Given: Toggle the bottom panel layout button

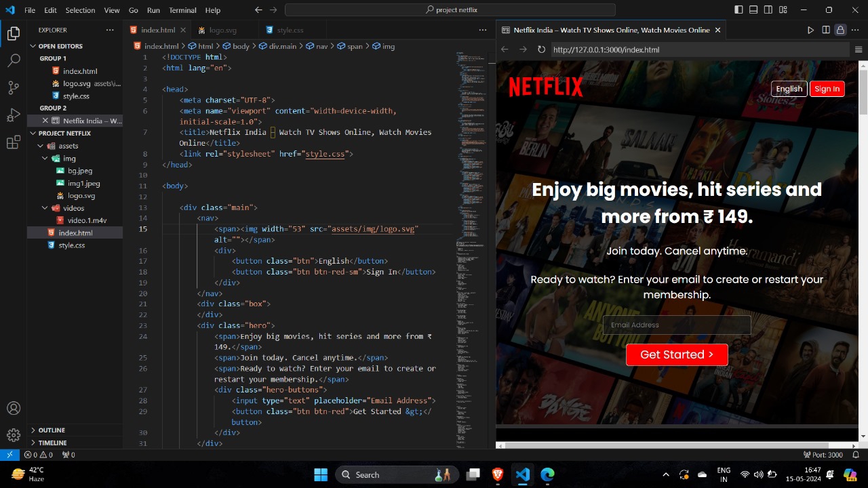Looking at the screenshot, I should pos(753,10).
